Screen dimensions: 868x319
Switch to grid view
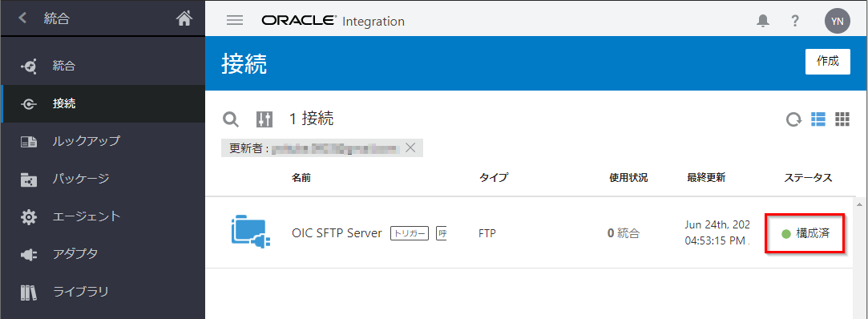(842, 119)
